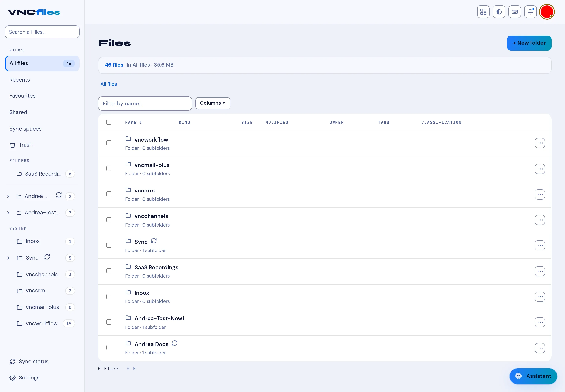Image resolution: width=565 pixels, height=392 pixels.
Task: Check the vncchannels row checkbox
Action: 109,220
